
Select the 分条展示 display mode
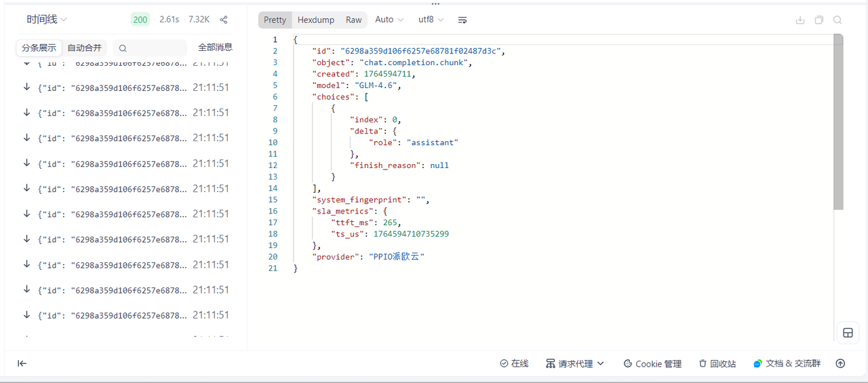coord(39,47)
